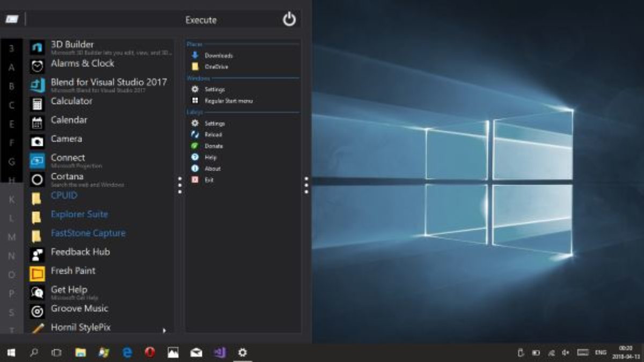Click the Donate link
The height and width of the screenshot is (362, 644).
(x=214, y=146)
